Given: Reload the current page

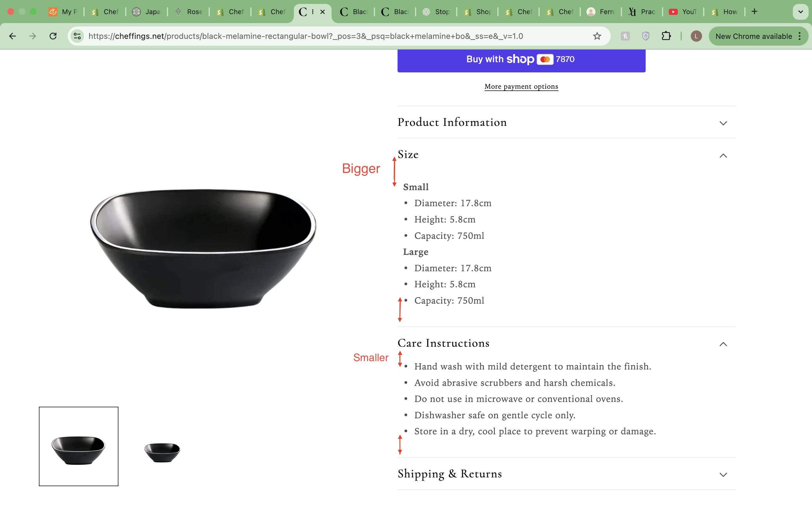Looking at the screenshot, I should point(53,36).
